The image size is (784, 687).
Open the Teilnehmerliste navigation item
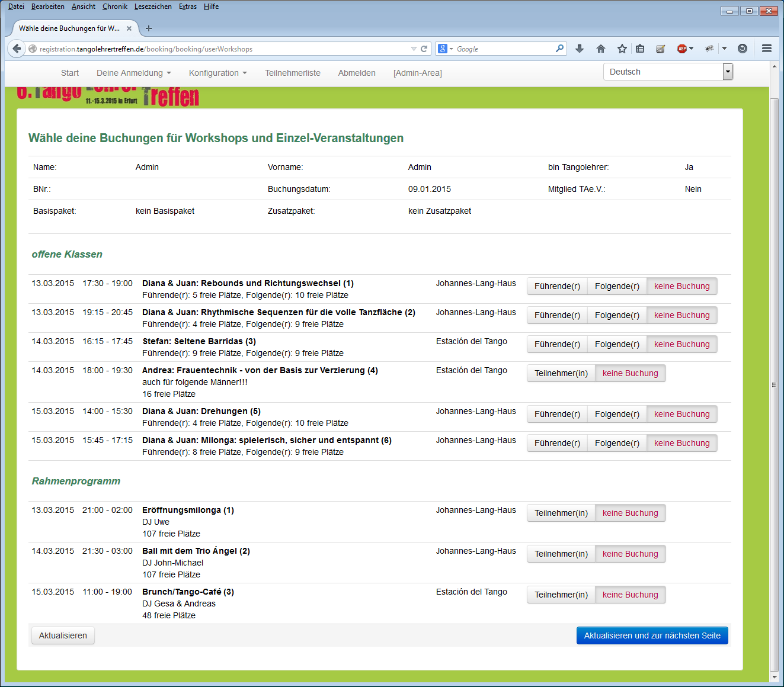pyautogui.click(x=292, y=73)
